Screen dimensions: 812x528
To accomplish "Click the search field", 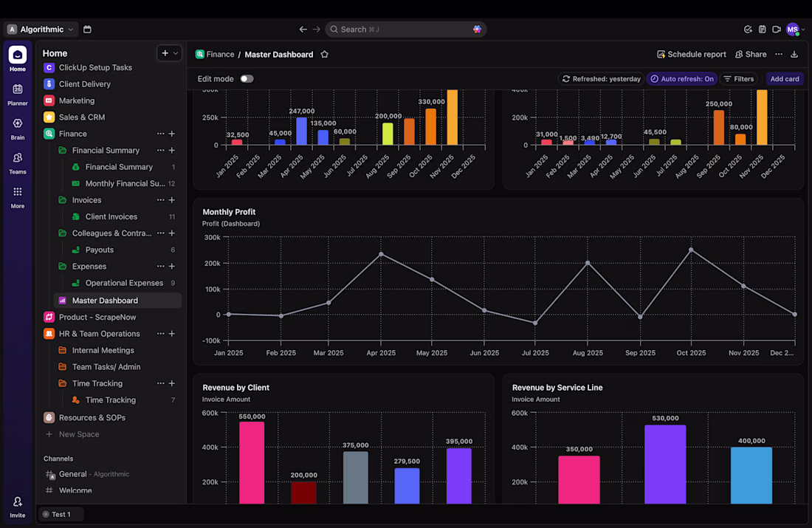I will click(x=405, y=30).
